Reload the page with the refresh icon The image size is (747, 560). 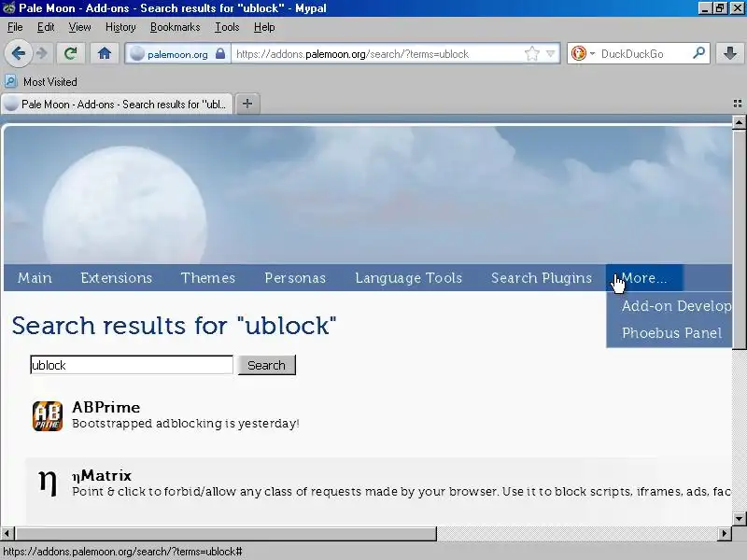click(71, 53)
